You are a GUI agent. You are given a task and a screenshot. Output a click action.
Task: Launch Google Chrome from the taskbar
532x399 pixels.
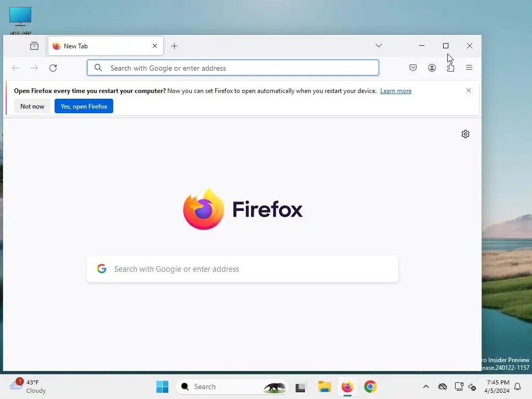tap(370, 387)
